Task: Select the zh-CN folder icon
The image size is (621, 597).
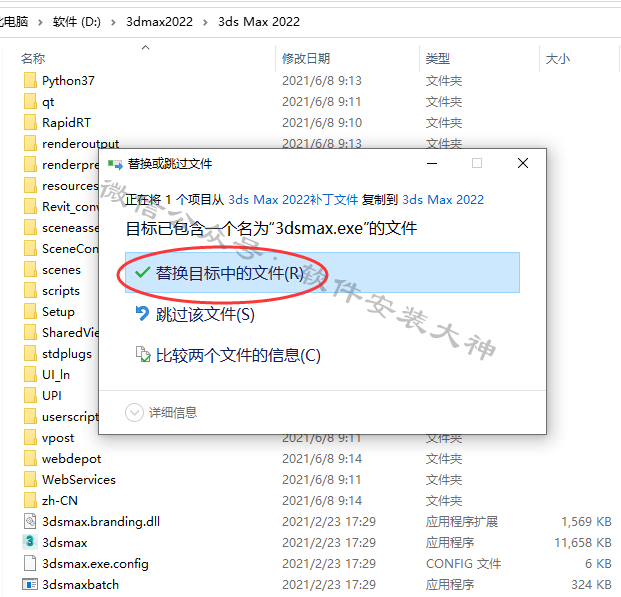Action: pos(30,500)
